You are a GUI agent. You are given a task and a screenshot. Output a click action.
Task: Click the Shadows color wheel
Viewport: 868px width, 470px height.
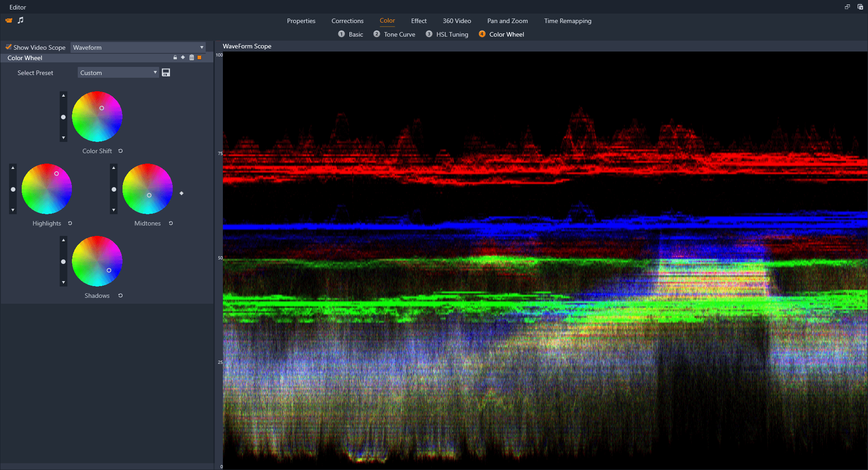(x=97, y=261)
